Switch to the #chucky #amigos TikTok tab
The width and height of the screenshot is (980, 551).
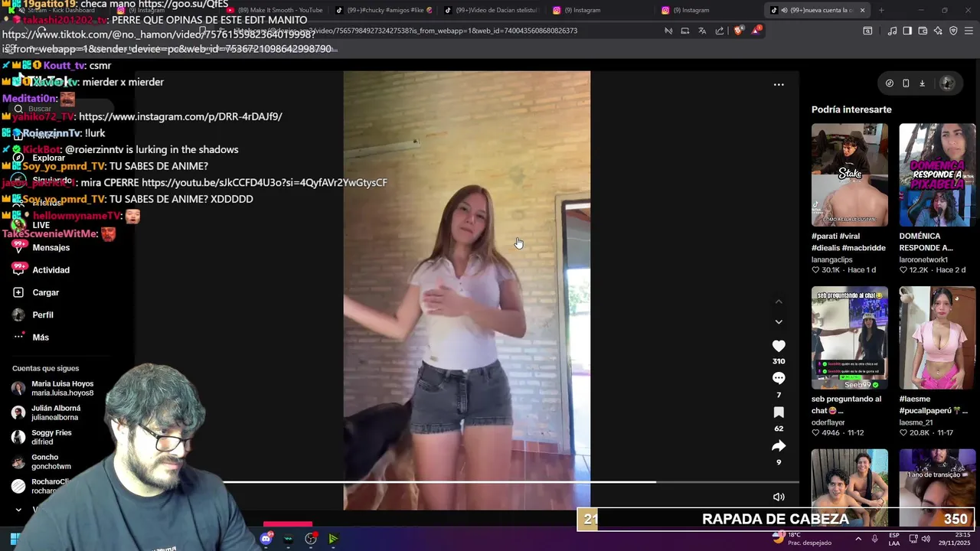[385, 10]
